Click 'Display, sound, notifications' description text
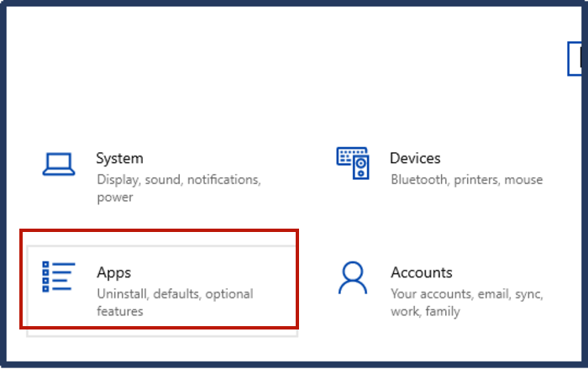The height and width of the screenshot is (369, 588). (x=179, y=179)
